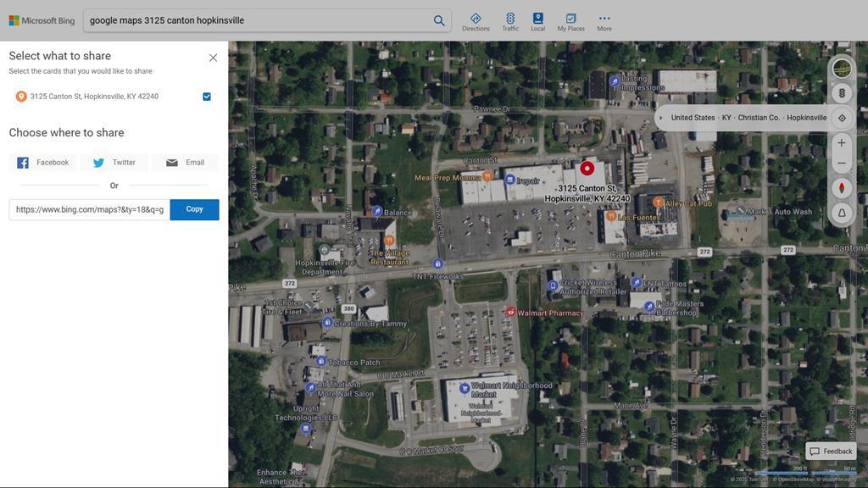Click the share URL text field

coord(89,209)
